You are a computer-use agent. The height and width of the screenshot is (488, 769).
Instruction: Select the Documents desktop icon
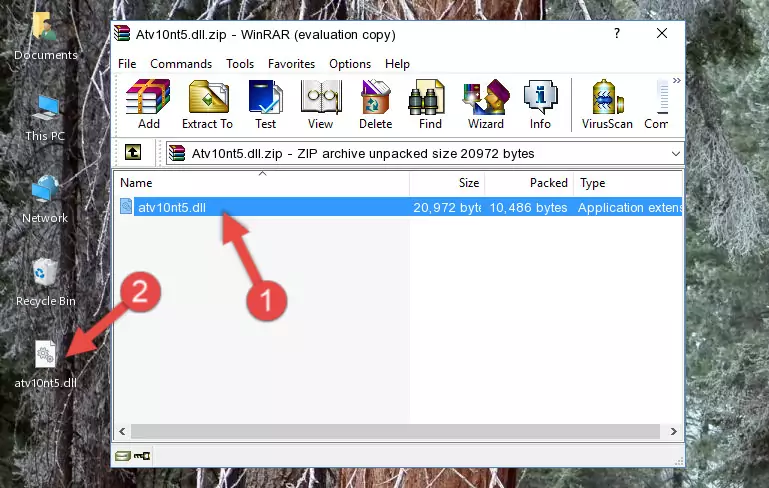(x=45, y=36)
